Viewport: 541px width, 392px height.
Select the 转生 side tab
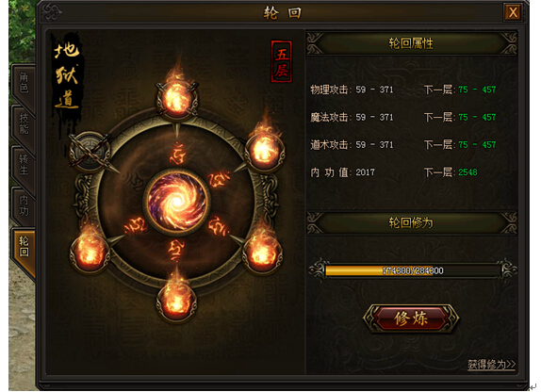coord(24,165)
